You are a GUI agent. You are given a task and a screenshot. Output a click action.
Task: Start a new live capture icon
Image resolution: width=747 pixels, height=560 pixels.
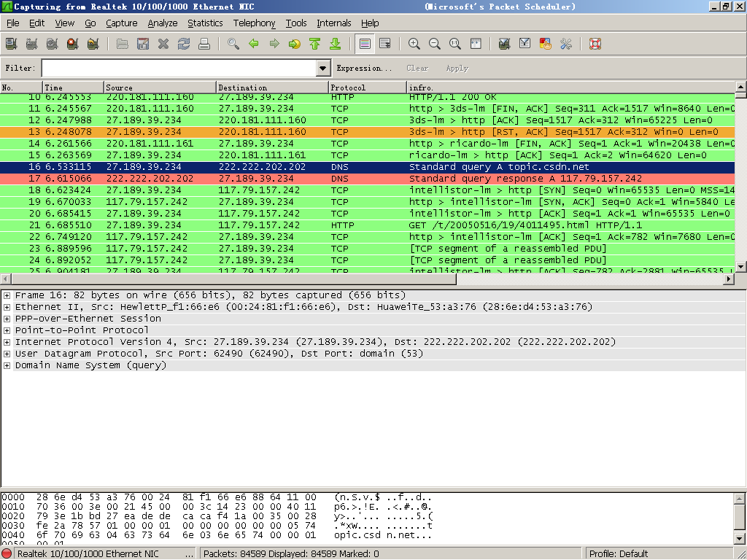tap(53, 44)
